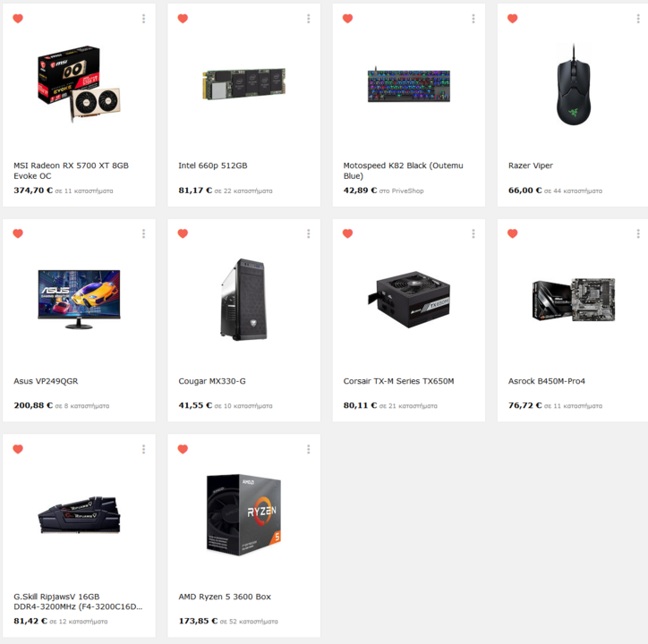Click heart icon on Cougar MX330-G card
Viewport: 648px width, 644px height.
183,233
